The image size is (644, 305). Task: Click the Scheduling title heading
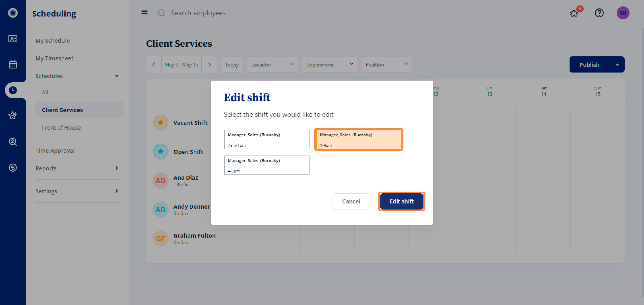click(x=54, y=13)
